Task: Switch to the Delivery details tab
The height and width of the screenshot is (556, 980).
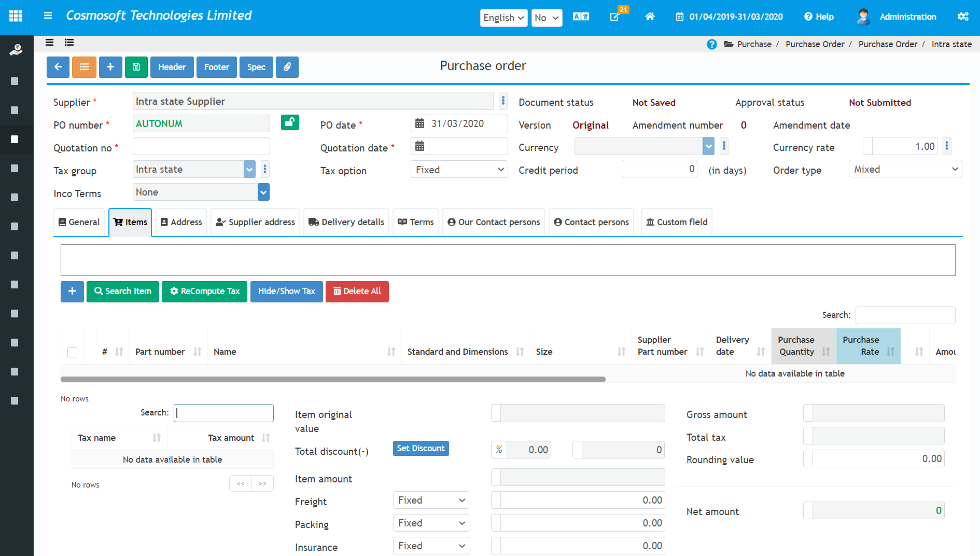Action: 346,222
